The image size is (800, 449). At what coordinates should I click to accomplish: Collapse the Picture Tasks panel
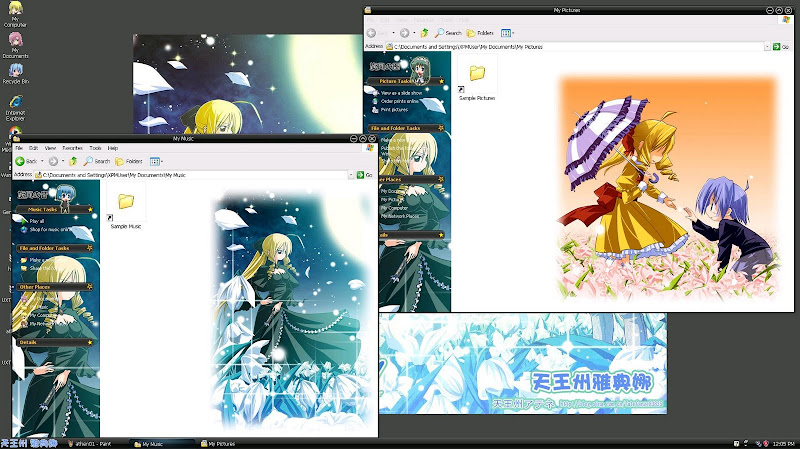[x=441, y=81]
